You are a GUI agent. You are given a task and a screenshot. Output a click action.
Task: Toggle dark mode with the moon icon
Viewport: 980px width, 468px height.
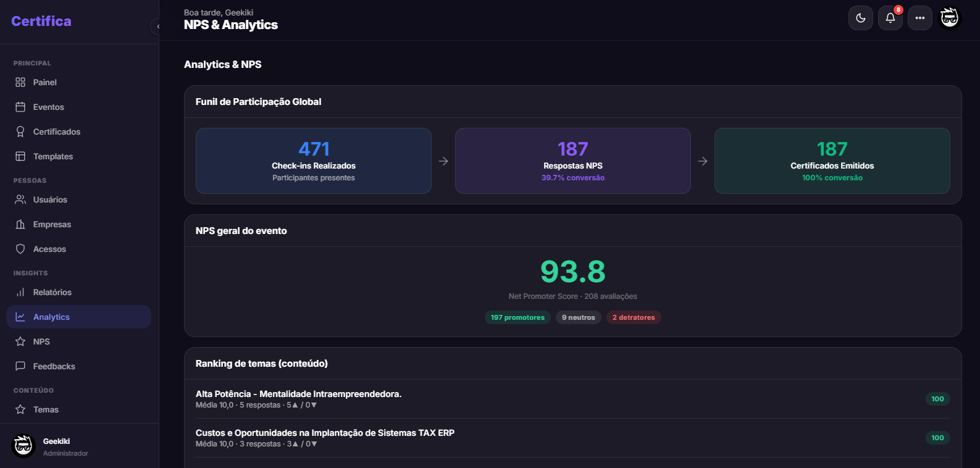861,18
